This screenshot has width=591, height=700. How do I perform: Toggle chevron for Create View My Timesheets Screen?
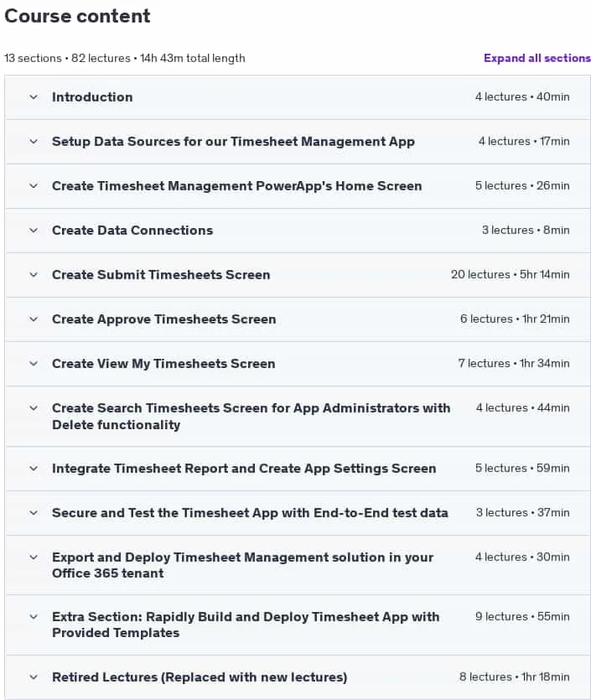point(34,363)
